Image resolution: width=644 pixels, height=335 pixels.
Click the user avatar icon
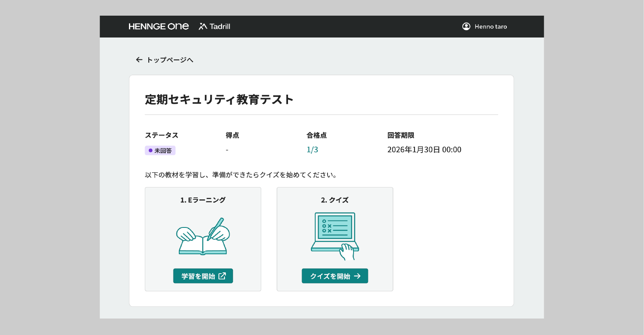pos(466,26)
